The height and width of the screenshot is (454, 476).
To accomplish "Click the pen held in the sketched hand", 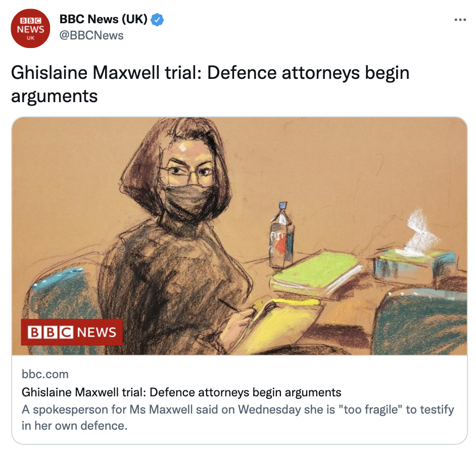I will [229, 304].
